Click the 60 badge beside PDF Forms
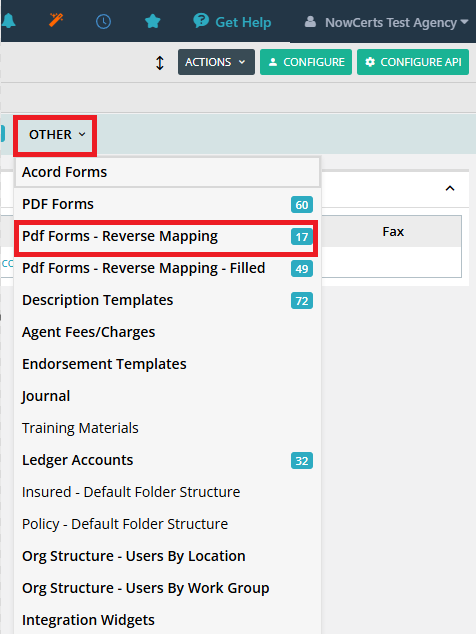The width and height of the screenshot is (476, 634). 302,205
